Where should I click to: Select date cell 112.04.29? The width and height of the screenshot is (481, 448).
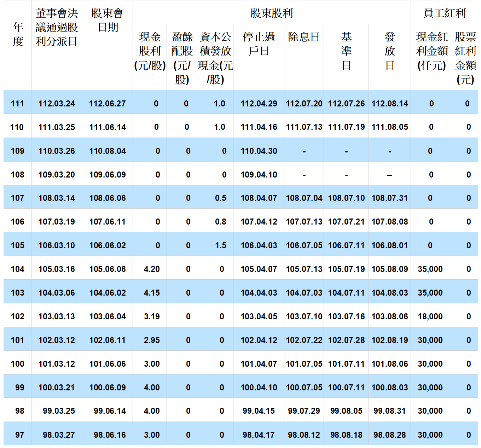point(259,104)
